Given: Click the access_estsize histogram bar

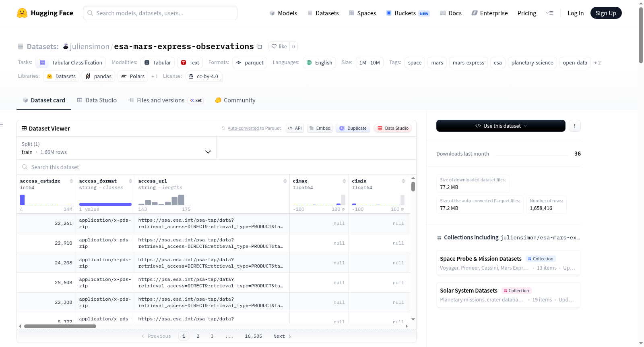Looking at the screenshot, I should tap(23, 200).
